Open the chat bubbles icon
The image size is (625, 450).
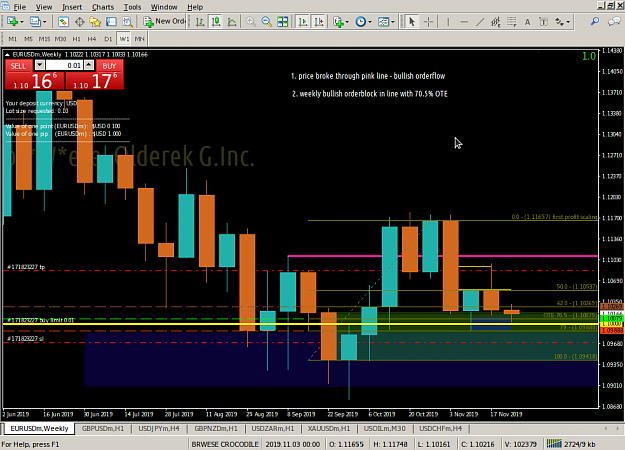[x=614, y=22]
